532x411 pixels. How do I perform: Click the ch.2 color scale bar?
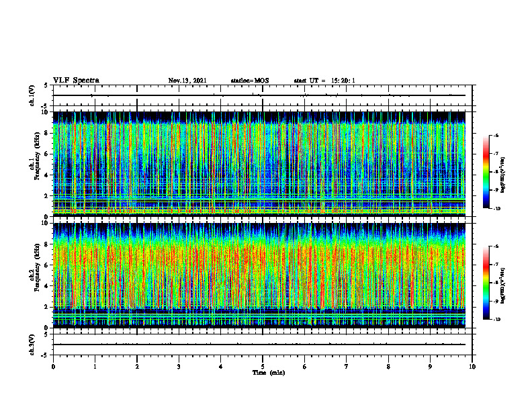486,283
